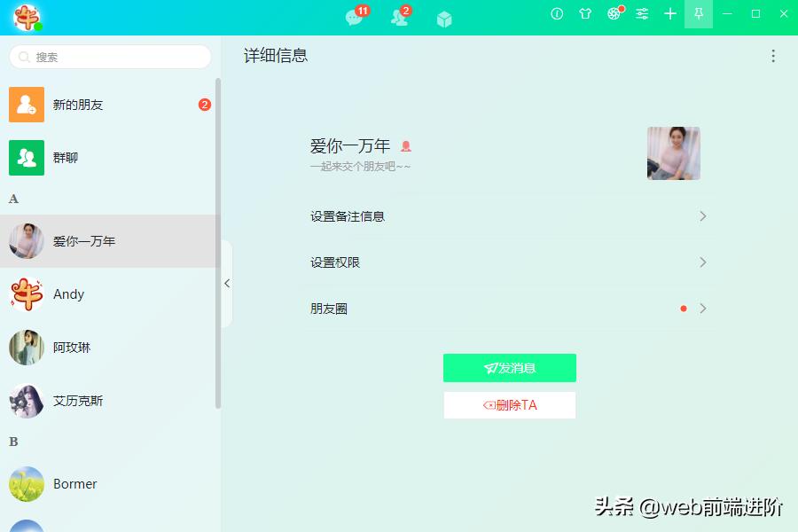The width and height of the screenshot is (798, 532).
Task: Click the cube-shaped mini programs icon
Action: pos(442,16)
